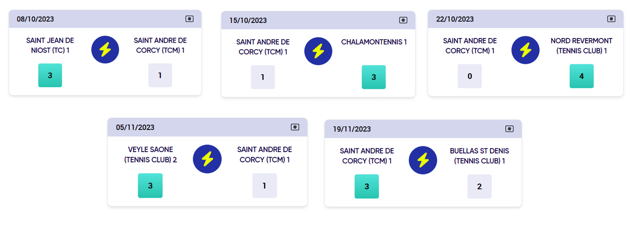Screen dimensions: 644x230
Task: Click the 05/11/2023 match date header
Action: [x=135, y=127]
